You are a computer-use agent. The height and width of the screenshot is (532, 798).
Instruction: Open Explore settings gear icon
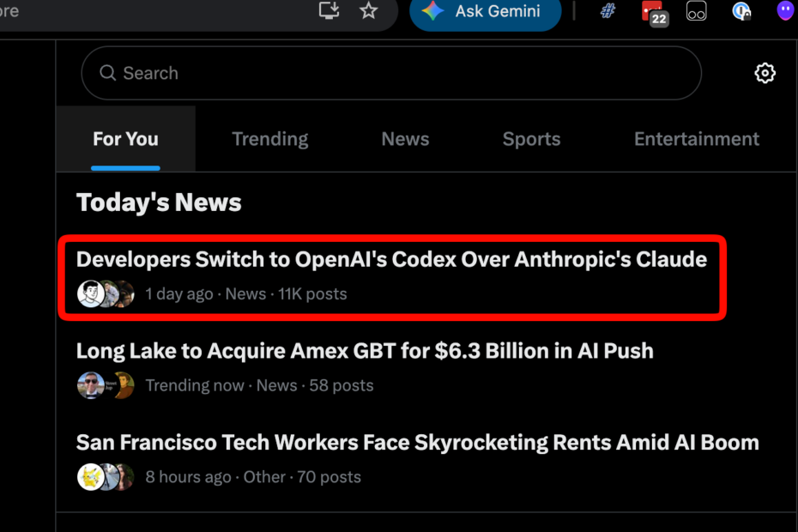coord(765,73)
